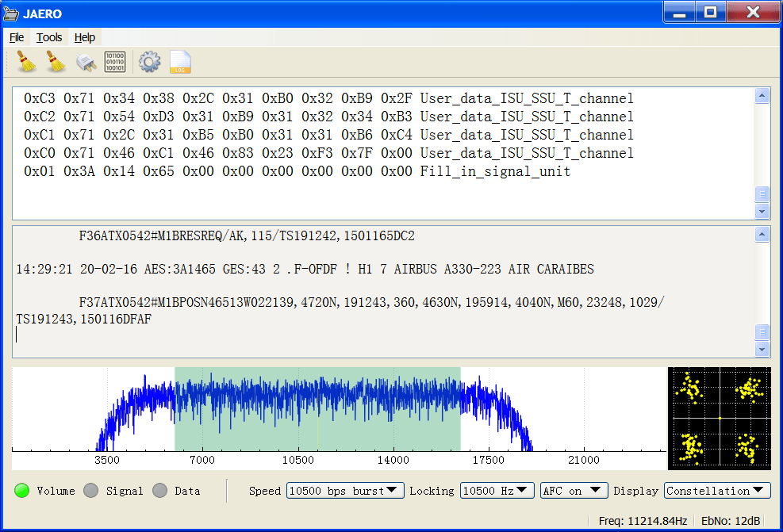Click the green Volume indicator light
783x532 pixels.
(22, 491)
